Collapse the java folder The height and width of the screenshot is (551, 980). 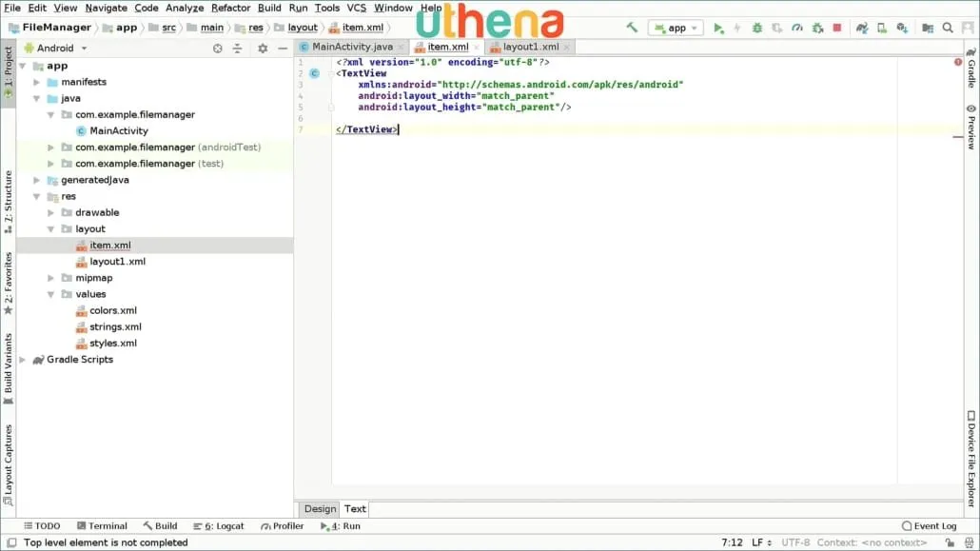click(37, 98)
